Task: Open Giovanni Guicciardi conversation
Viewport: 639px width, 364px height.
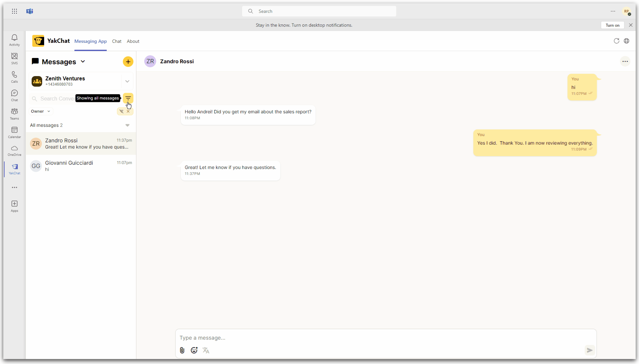Action: [81, 166]
